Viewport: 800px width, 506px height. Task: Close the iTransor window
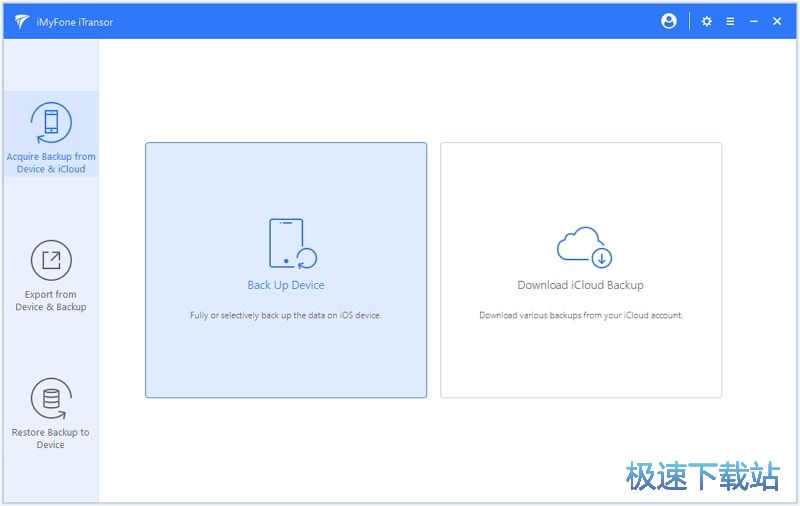point(777,21)
